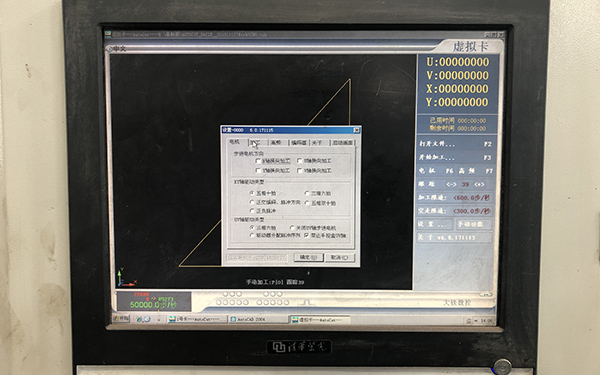This screenshot has width=600, height=375.
Task: Click 开始加工... F3 in side panel
Action: 455,157
